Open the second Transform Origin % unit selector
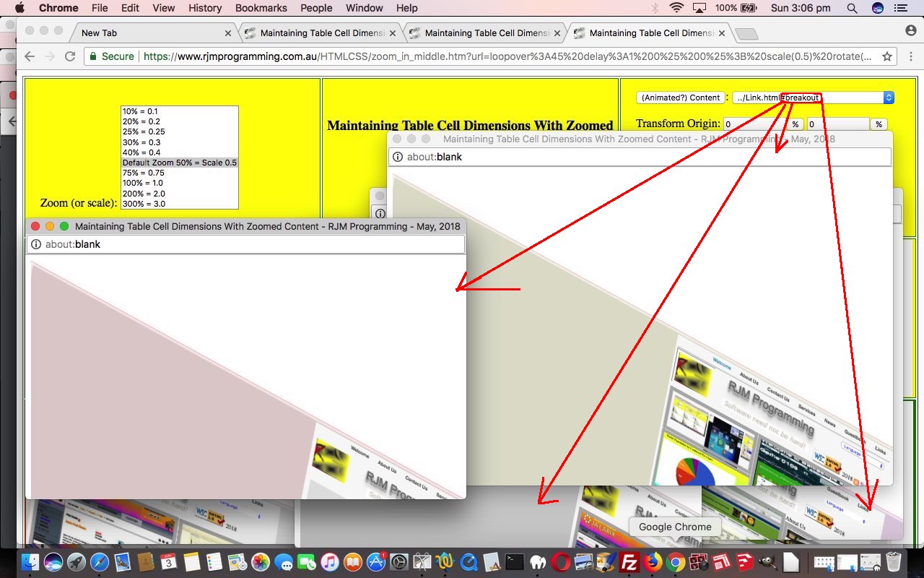The height and width of the screenshot is (578, 924). click(879, 124)
